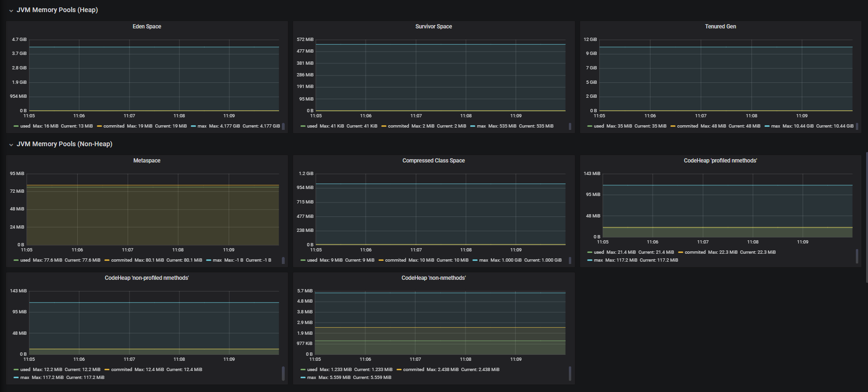Open the Survivor Space panel title menu
Image resolution: width=868 pixels, height=392 pixels.
(433, 27)
